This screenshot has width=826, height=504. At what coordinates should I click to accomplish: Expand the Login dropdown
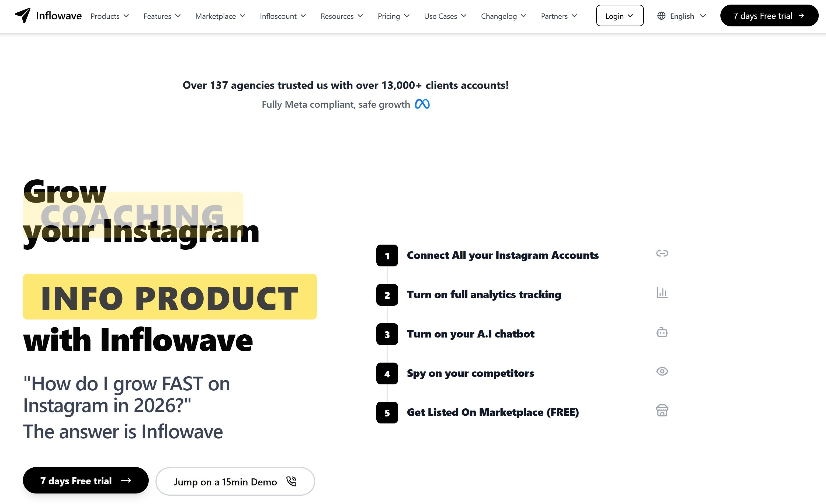click(x=620, y=16)
